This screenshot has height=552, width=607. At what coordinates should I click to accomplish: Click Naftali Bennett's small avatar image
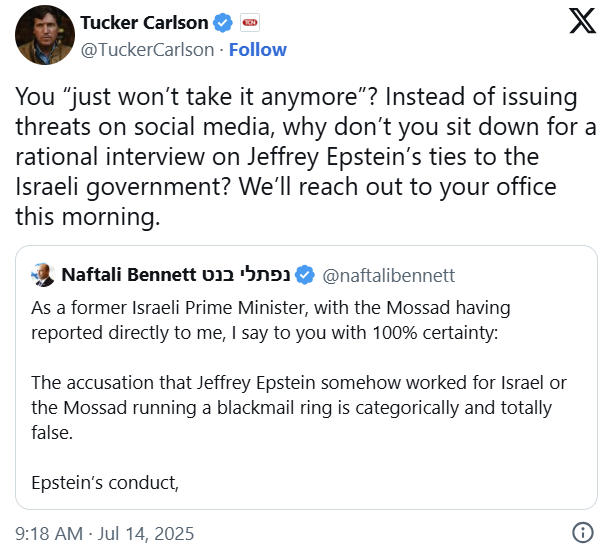click(x=43, y=275)
